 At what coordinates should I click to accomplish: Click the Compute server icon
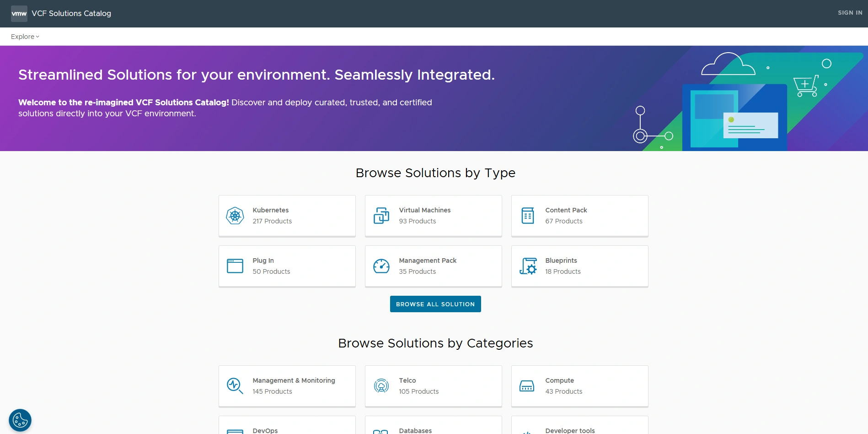pyautogui.click(x=527, y=385)
